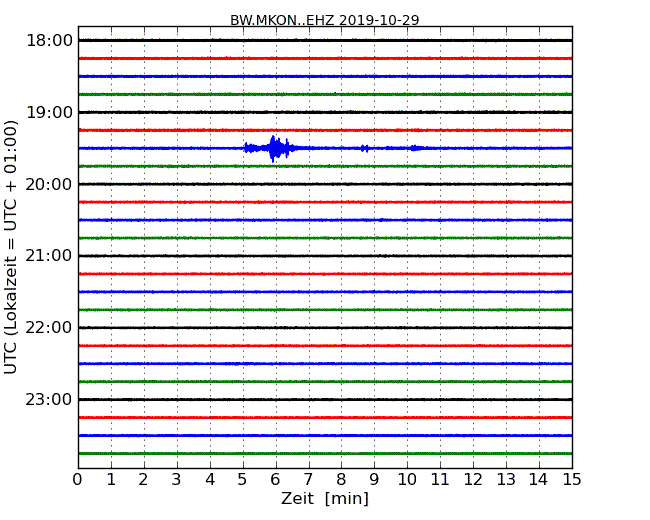Click x-axis tick label 2
The height and width of the screenshot is (520, 650).
tap(143, 479)
